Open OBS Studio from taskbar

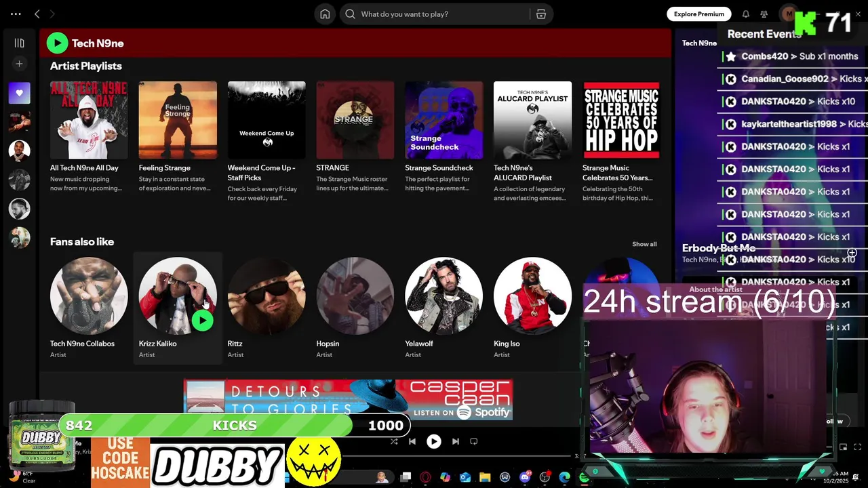[x=545, y=477]
